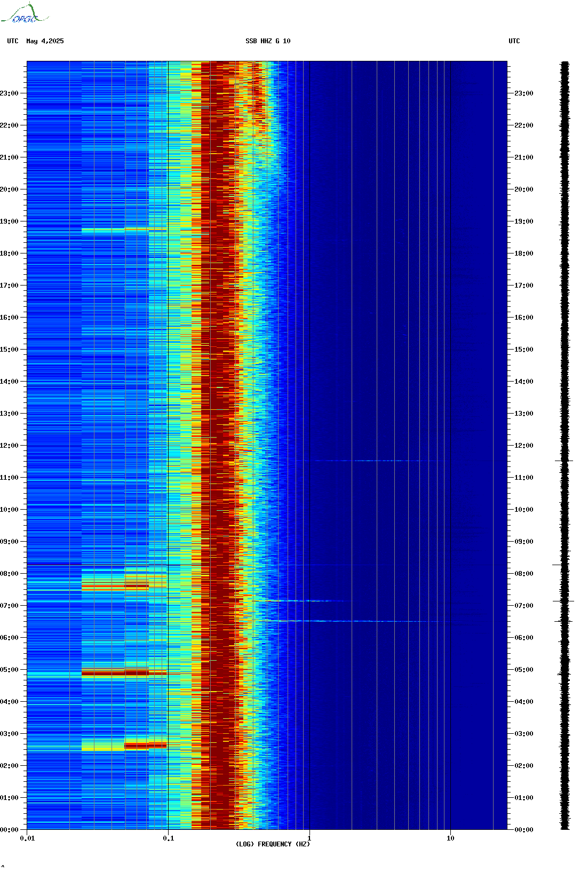Click '04:00' on the left time axis
The image size is (588, 872).
click(9, 702)
